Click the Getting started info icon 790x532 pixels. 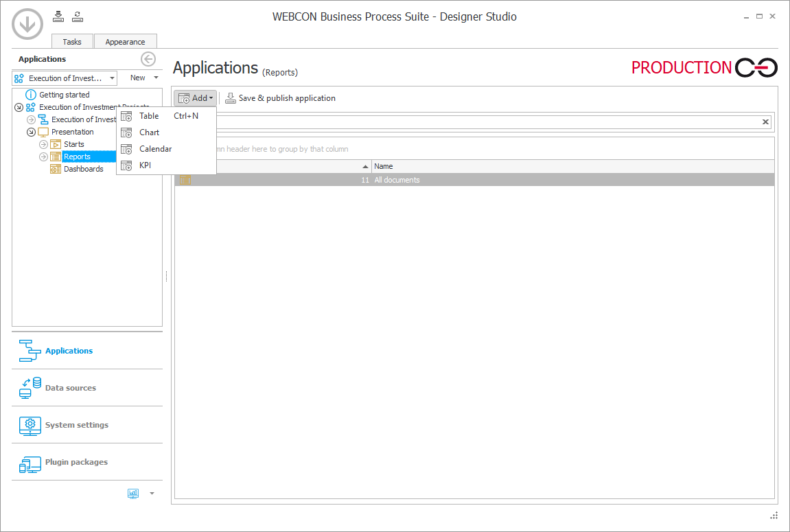pos(31,95)
